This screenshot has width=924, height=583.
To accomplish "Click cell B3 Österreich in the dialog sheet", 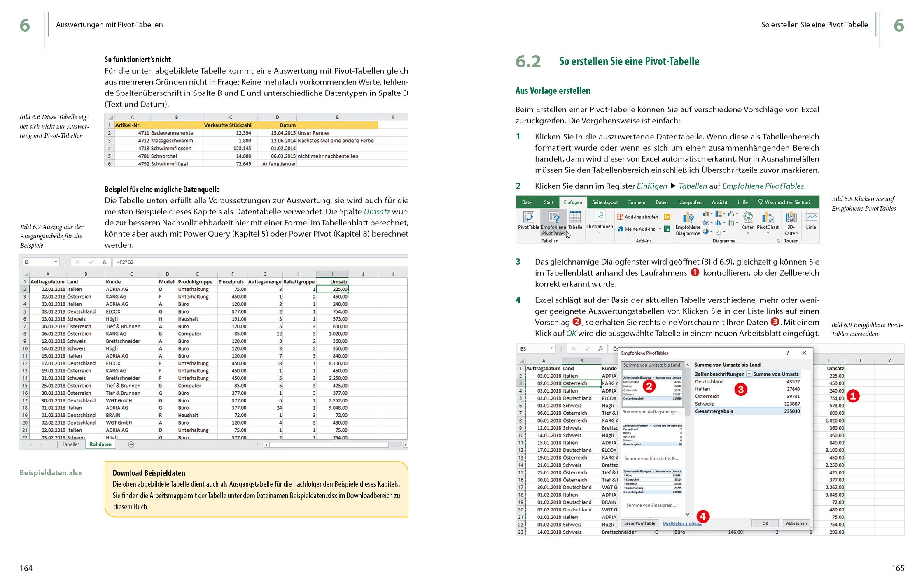I will click(581, 383).
